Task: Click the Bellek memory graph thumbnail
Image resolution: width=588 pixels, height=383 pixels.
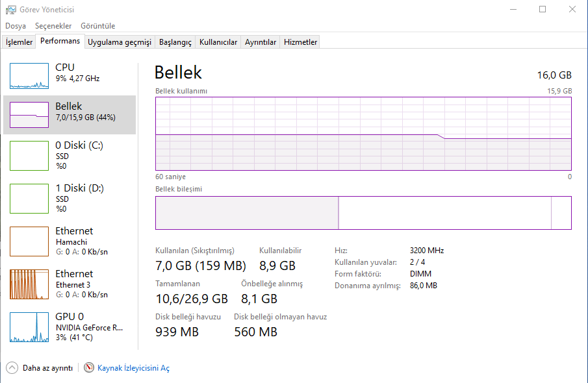Action: pyautogui.click(x=29, y=115)
